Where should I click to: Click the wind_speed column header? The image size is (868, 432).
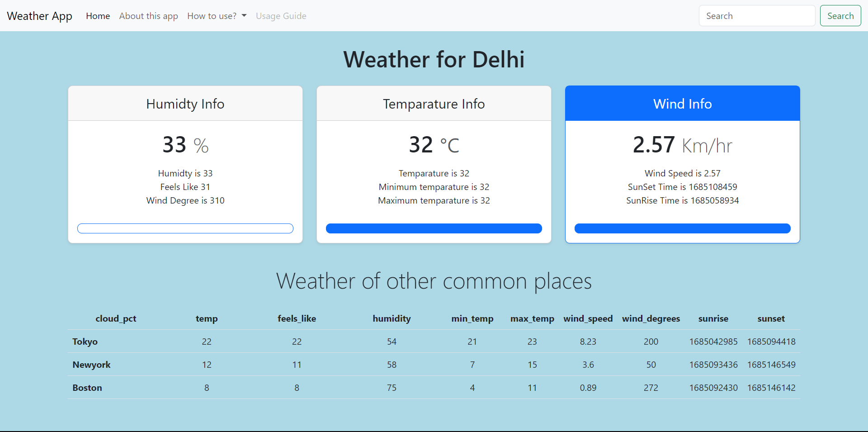tap(588, 318)
